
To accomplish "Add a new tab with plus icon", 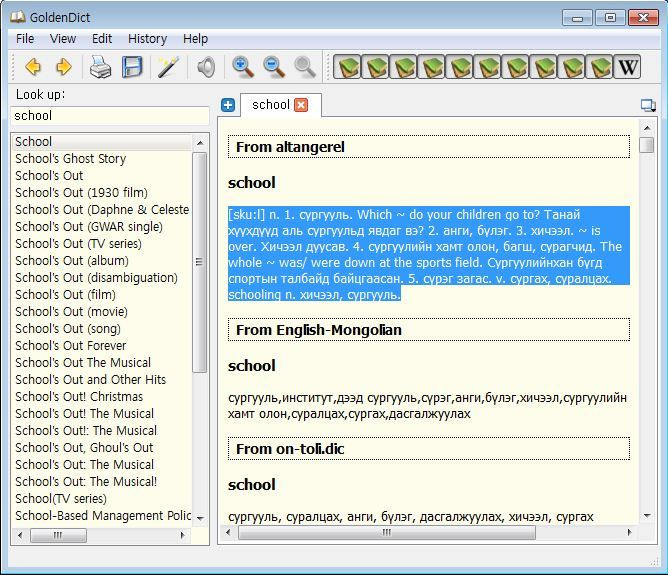I will 228,105.
